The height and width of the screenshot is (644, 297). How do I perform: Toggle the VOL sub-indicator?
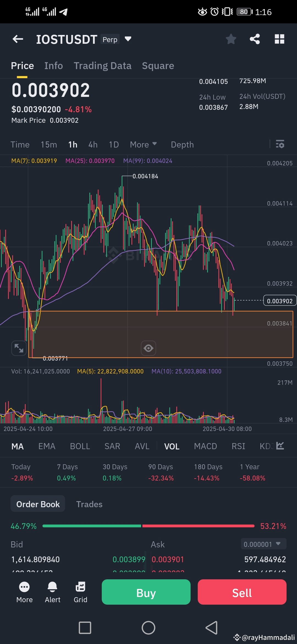[172, 446]
